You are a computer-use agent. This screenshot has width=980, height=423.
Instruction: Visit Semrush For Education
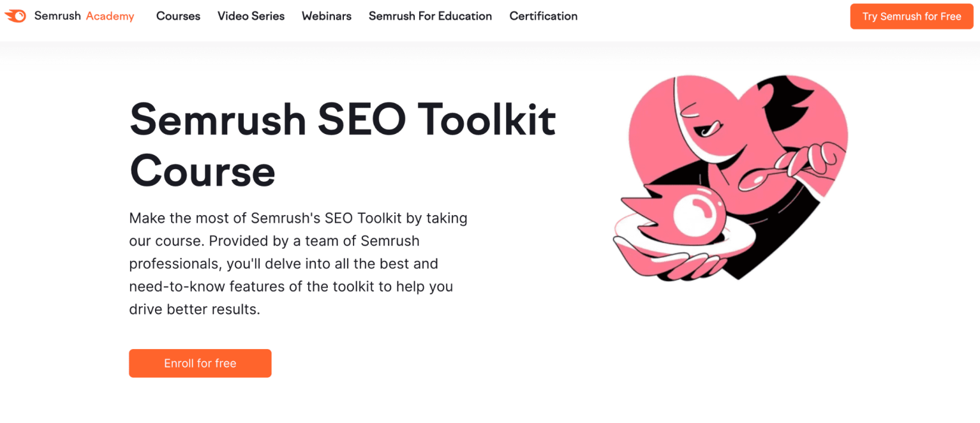coord(430,16)
